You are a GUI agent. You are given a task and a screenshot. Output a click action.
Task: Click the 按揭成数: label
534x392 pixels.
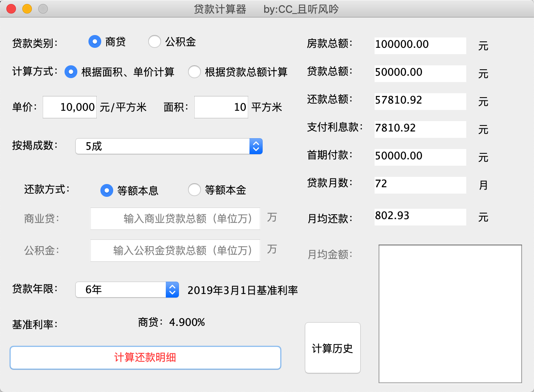pyautogui.click(x=35, y=145)
